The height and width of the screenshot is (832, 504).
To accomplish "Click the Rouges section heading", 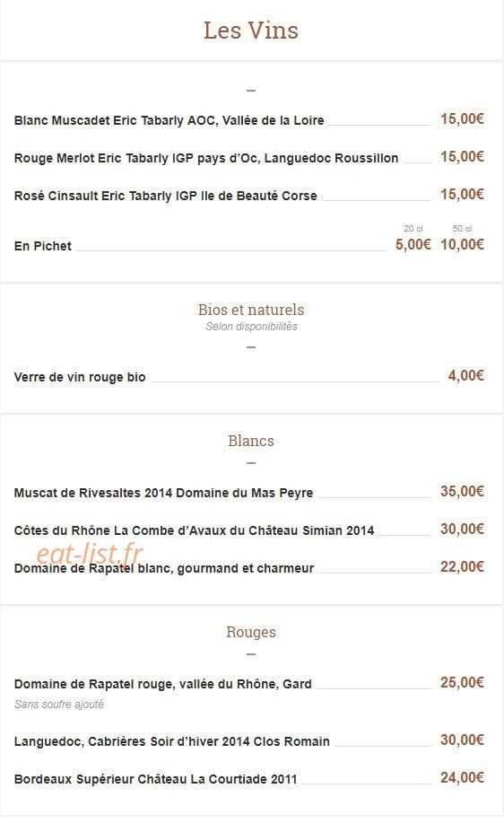I will [x=251, y=632].
